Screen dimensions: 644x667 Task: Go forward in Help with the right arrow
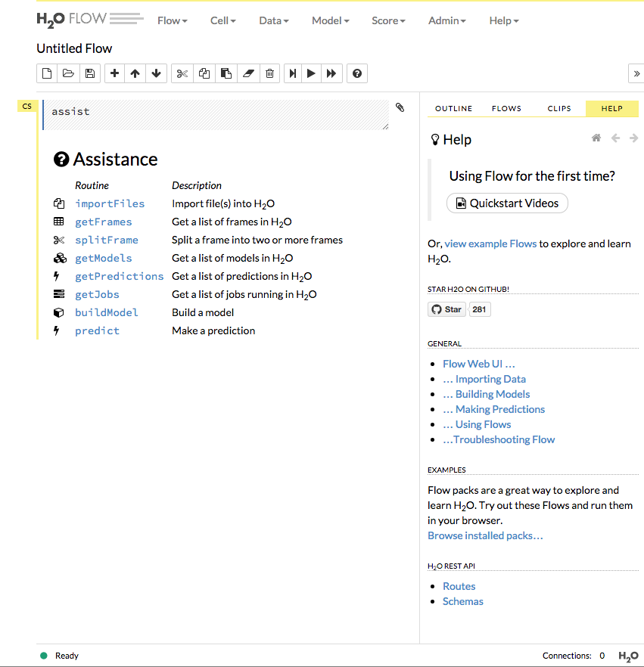(x=634, y=138)
